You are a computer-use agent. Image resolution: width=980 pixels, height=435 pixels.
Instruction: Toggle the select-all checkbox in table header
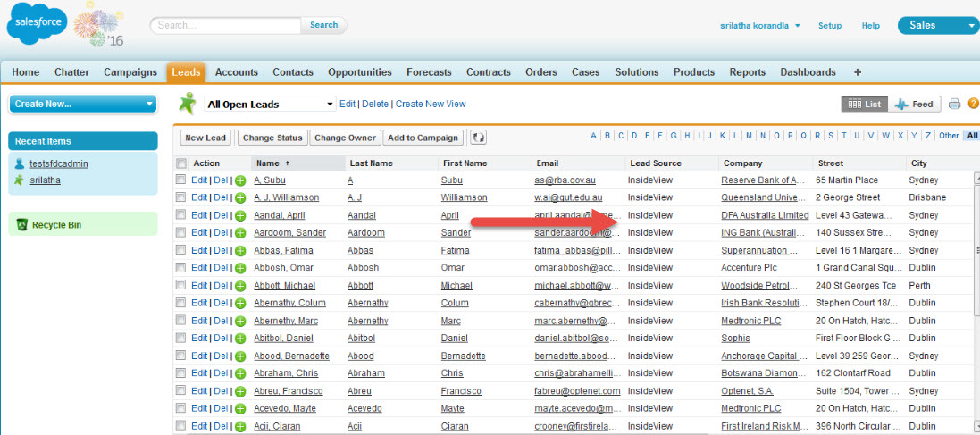tap(181, 163)
